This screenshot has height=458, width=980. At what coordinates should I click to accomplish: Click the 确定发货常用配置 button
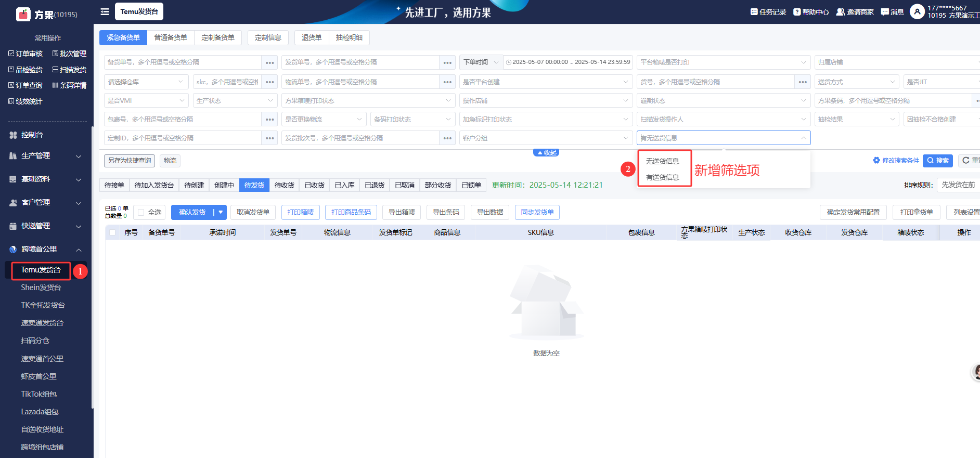click(854, 212)
